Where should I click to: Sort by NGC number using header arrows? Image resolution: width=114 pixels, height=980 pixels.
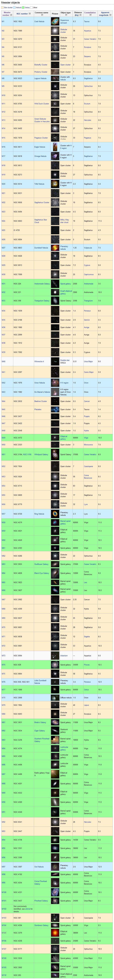coord(29,14)
